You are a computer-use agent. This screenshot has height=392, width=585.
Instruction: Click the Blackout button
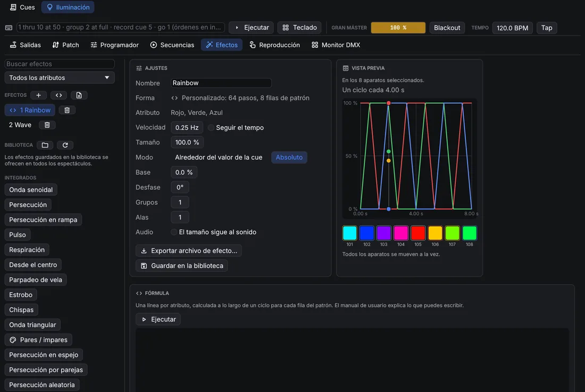[x=447, y=28]
